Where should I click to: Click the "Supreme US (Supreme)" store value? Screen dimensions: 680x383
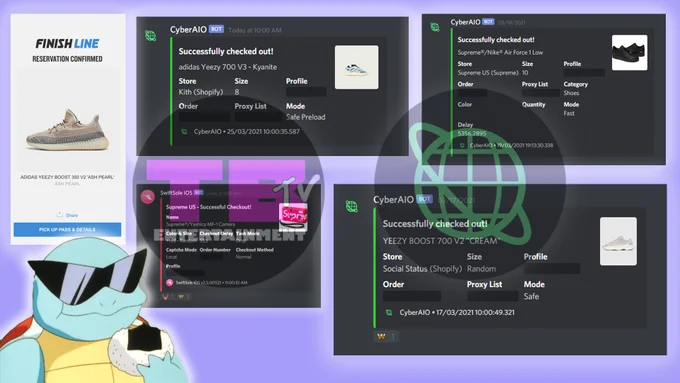[x=488, y=73]
